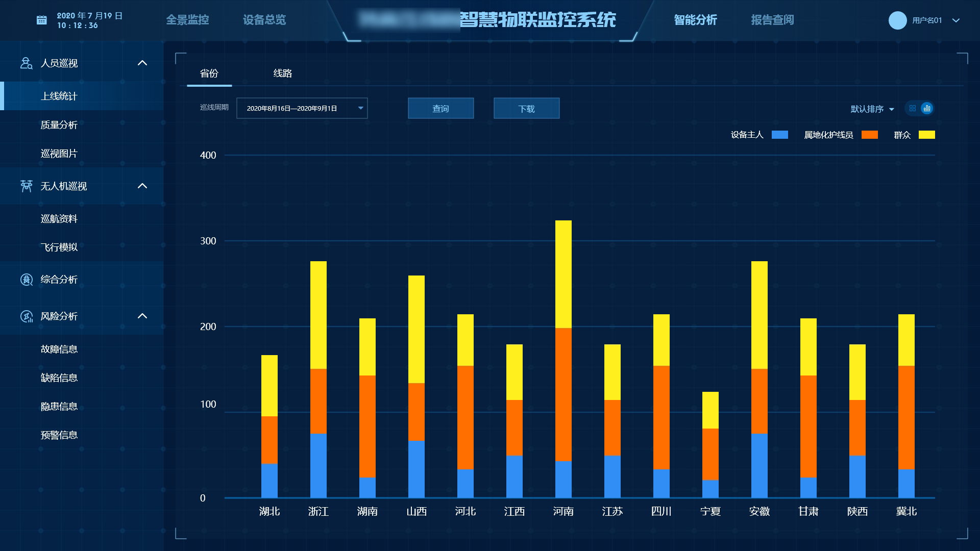Click the 江苏 axis label

pos(612,511)
